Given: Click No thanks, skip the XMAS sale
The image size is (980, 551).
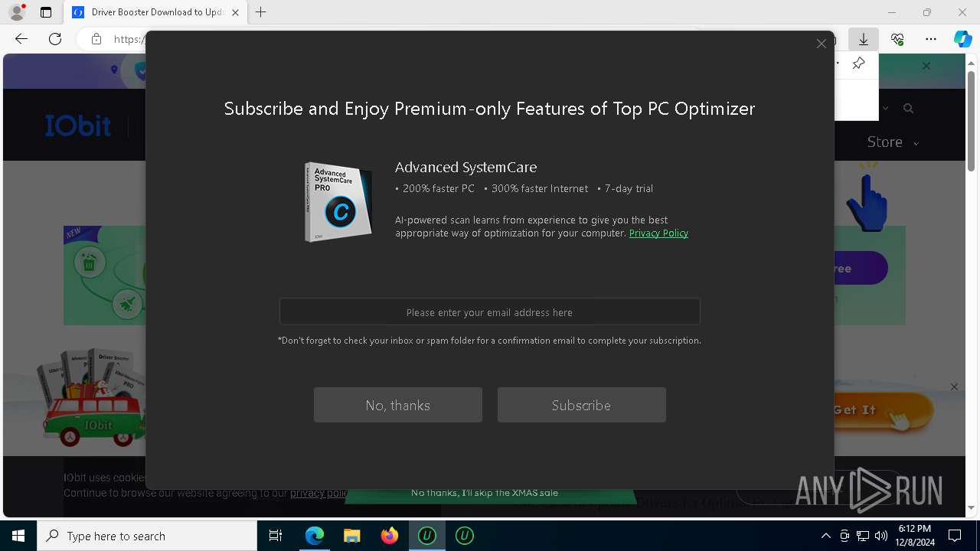Looking at the screenshot, I should (485, 493).
